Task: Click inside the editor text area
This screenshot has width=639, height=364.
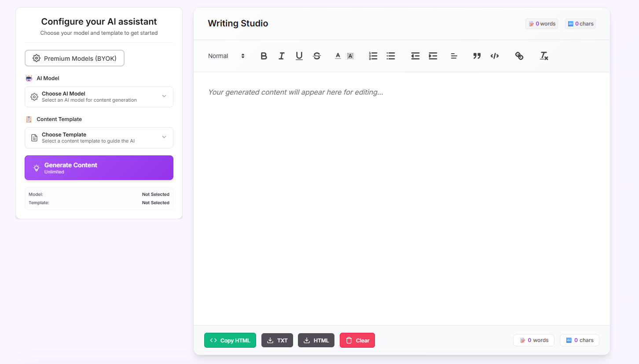Action: 402,198
